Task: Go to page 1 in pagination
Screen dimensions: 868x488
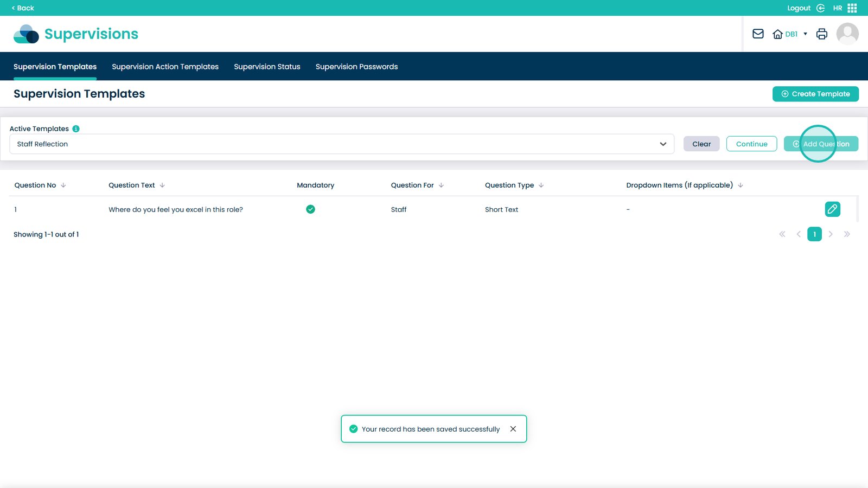Action: click(x=814, y=234)
